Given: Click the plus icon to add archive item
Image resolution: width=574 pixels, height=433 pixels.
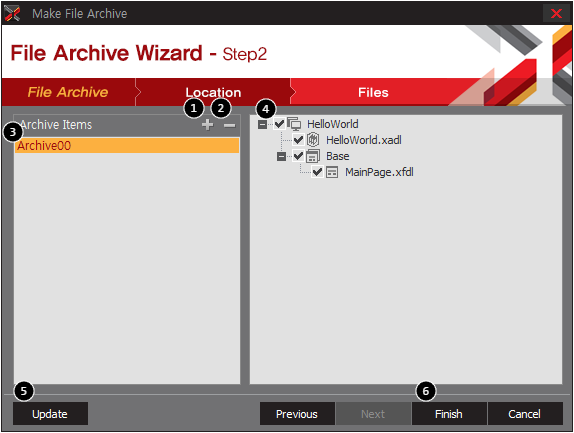Looking at the screenshot, I should click(x=207, y=125).
